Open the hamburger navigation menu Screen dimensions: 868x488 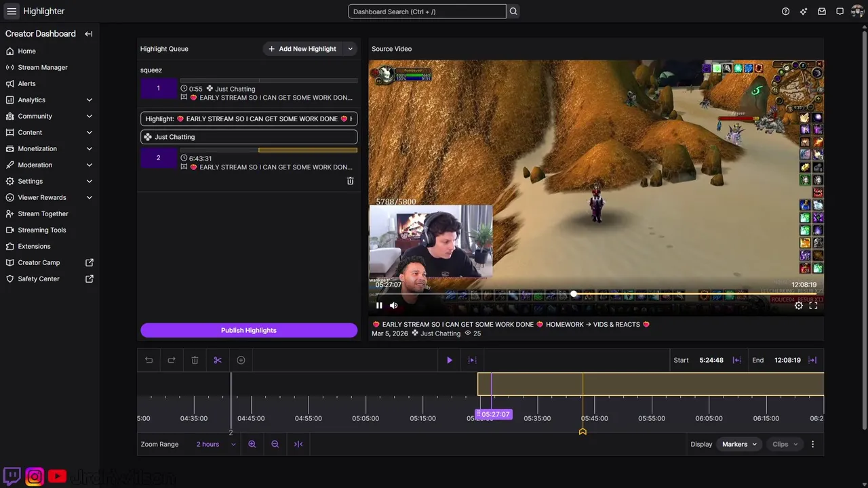click(12, 11)
